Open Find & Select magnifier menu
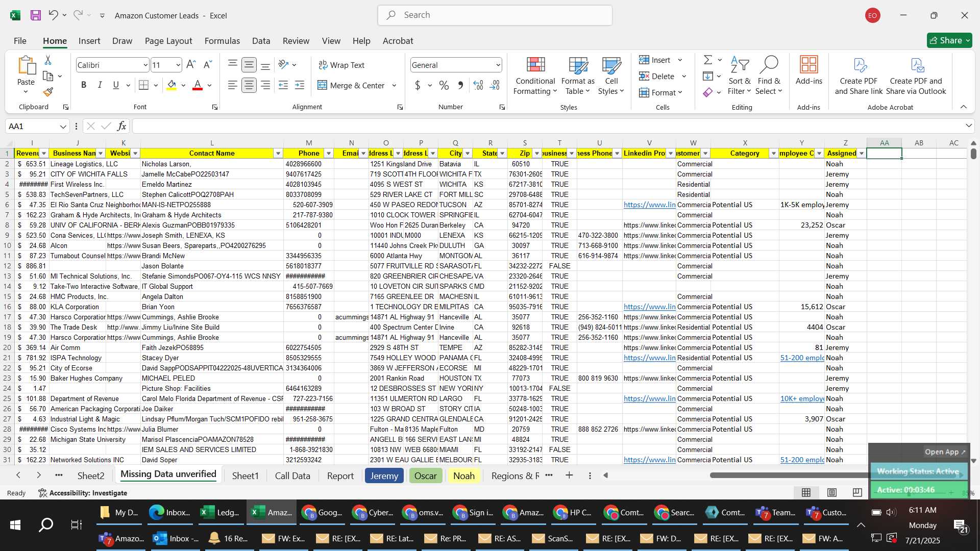 pos(769,76)
